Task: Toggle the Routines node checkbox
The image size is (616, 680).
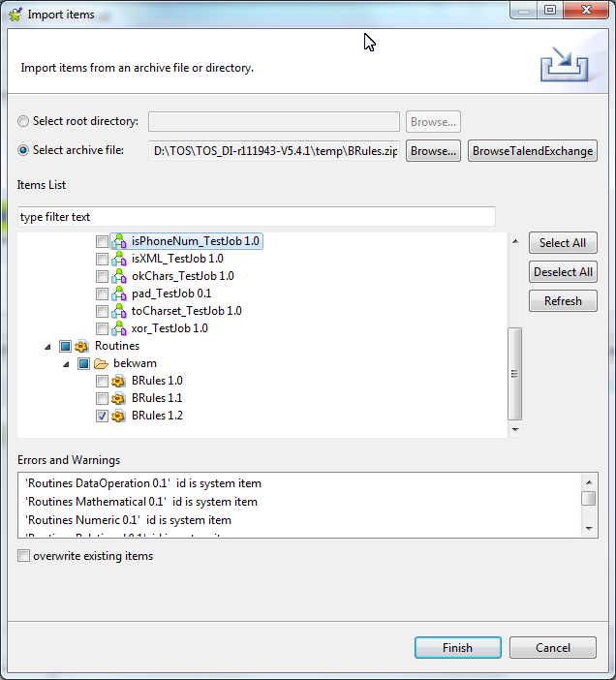Action: [65, 346]
